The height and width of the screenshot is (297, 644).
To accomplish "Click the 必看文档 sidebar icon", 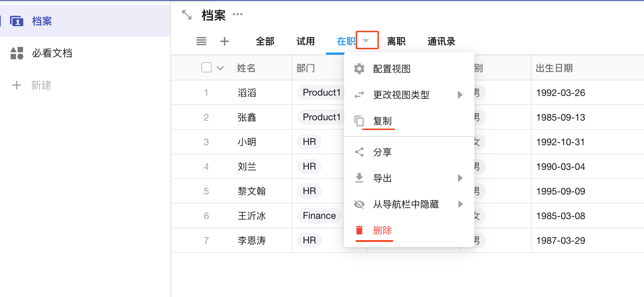I will 17,53.
